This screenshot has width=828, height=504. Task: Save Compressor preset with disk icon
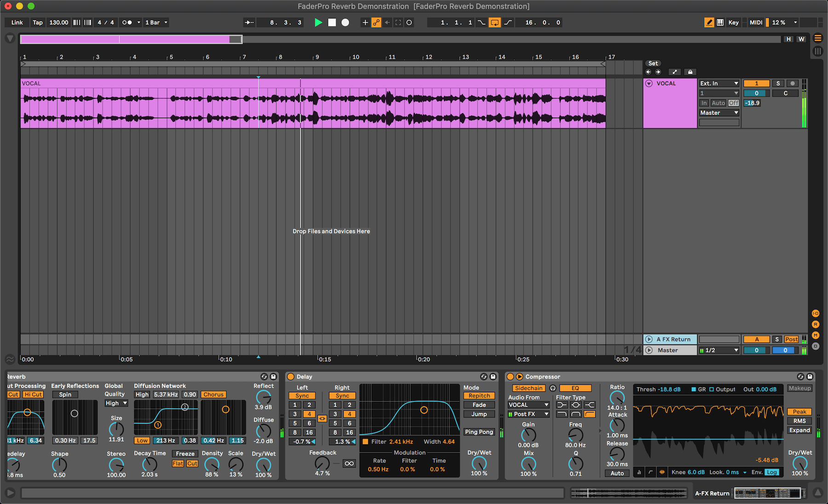tap(810, 377)
